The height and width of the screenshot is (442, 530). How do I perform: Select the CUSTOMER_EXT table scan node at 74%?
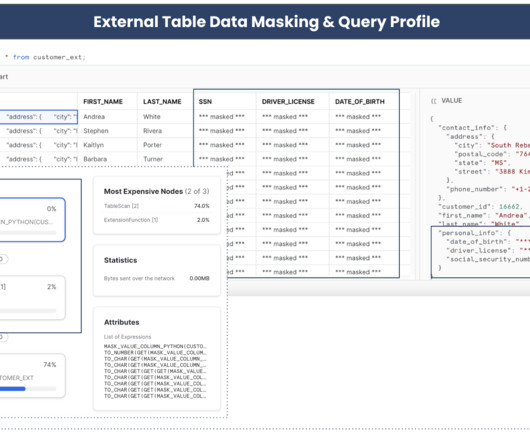click(32, 375)
